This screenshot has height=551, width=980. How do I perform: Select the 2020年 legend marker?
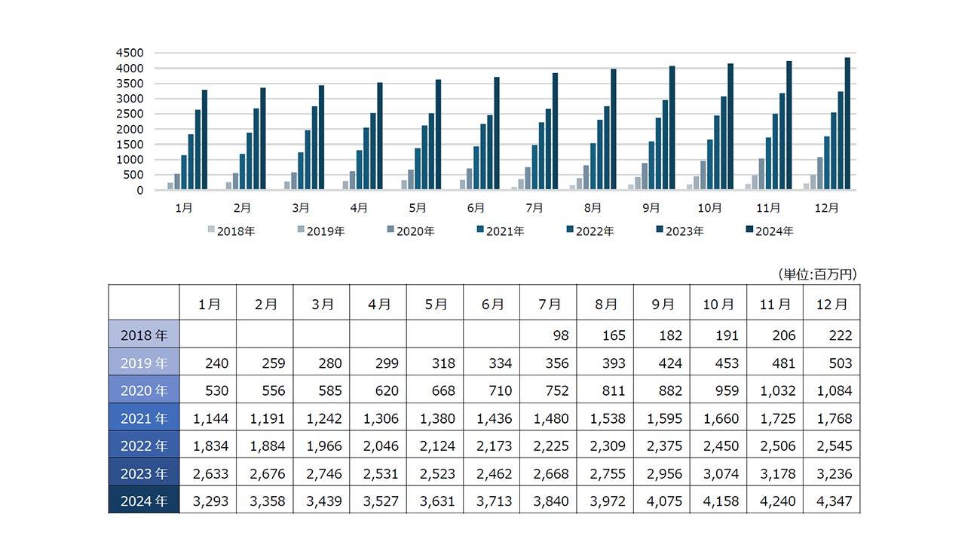pos(391,229)
